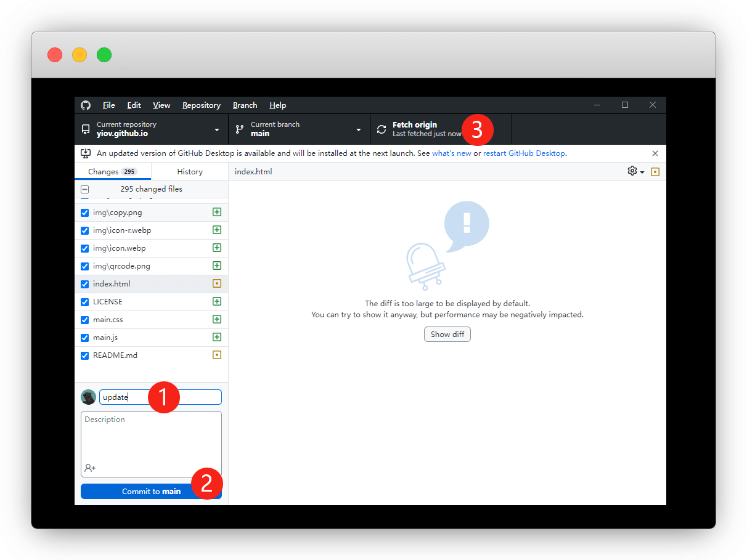Click the modified status icon beside index.html

click(x=216, y=284)
